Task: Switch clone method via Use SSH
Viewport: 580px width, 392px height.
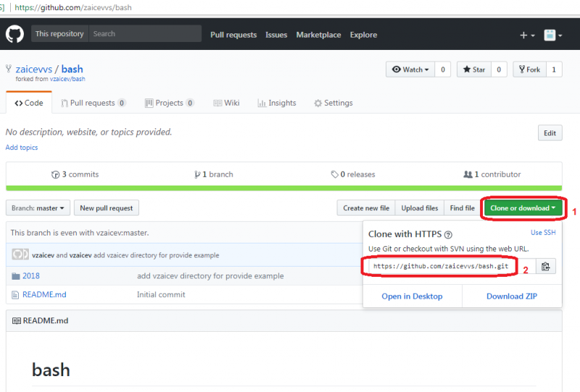Action: 543,233
